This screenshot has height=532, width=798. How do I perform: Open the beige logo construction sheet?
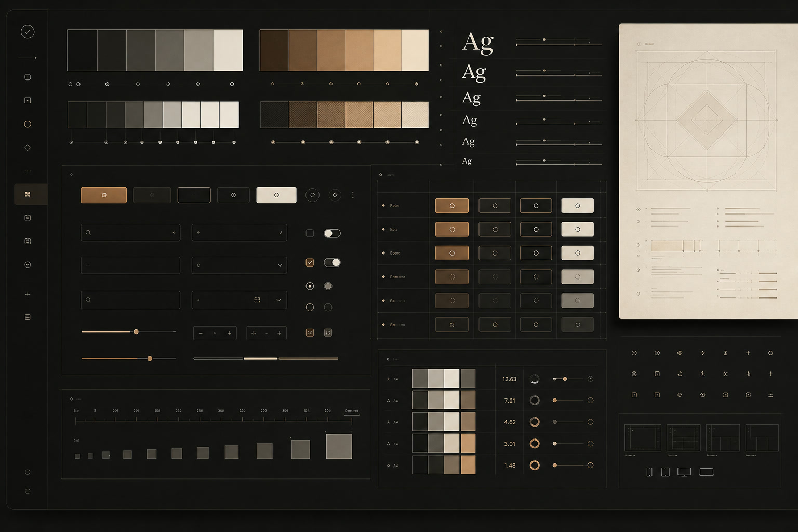[x=708, y=171]
